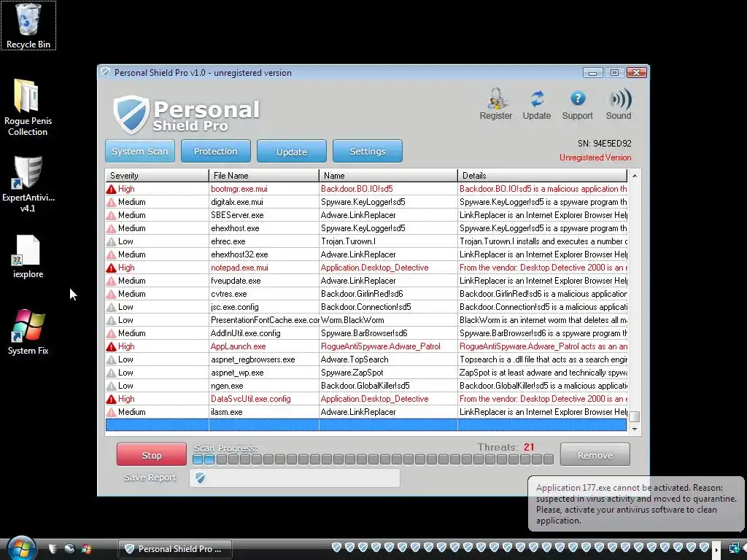The image size is (747, 560).
Task: Click the 177.exe quarantine notification balloon
Action: coord(636,504)
